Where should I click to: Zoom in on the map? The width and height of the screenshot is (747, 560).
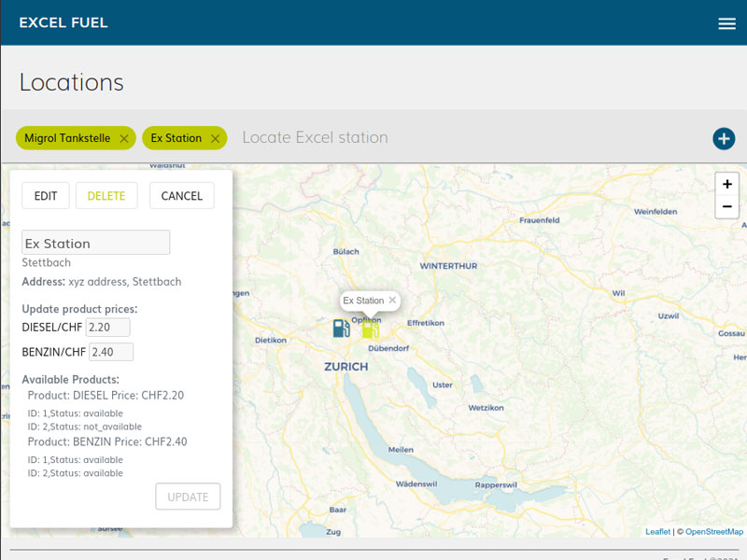726,184
